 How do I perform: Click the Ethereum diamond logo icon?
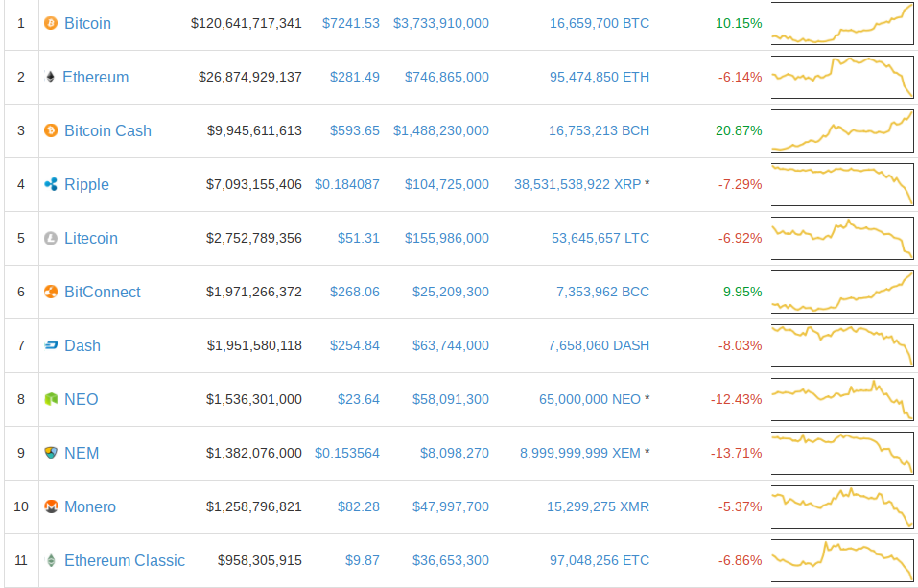(x=50, y=77)
